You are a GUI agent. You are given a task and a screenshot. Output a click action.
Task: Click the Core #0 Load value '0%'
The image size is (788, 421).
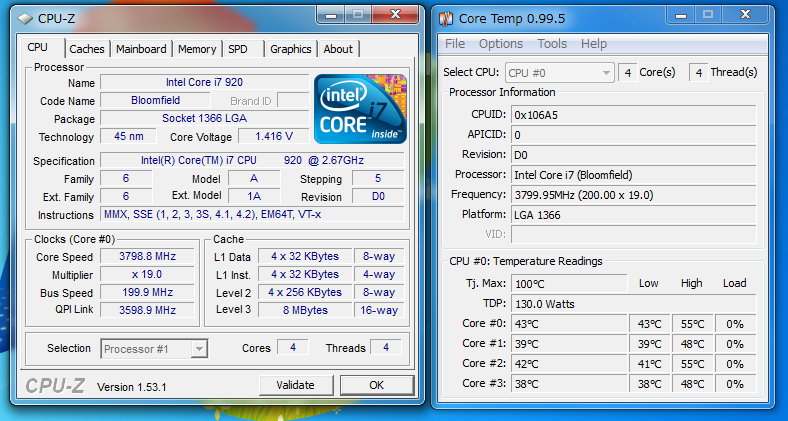point(735,324)
